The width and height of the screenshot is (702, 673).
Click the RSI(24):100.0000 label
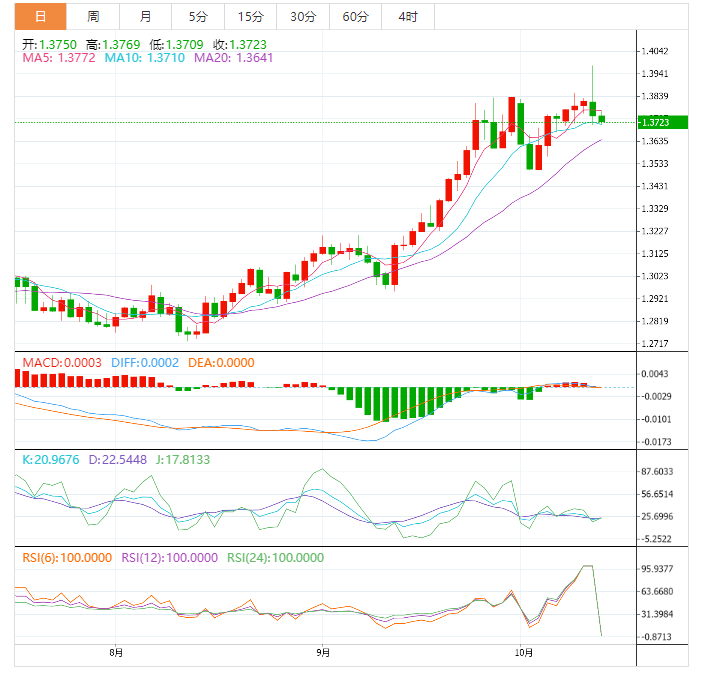pos(275,557)
